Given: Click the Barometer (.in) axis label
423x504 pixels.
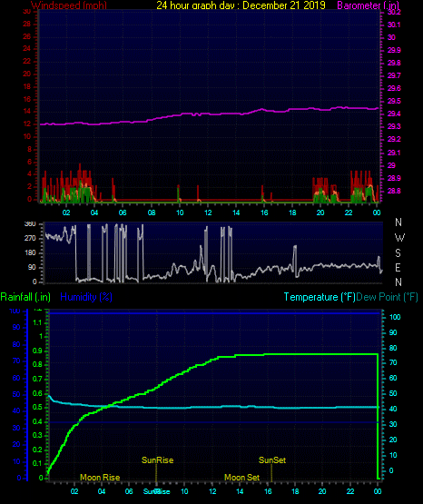Looking at the screenshot, I should point(368,5).
